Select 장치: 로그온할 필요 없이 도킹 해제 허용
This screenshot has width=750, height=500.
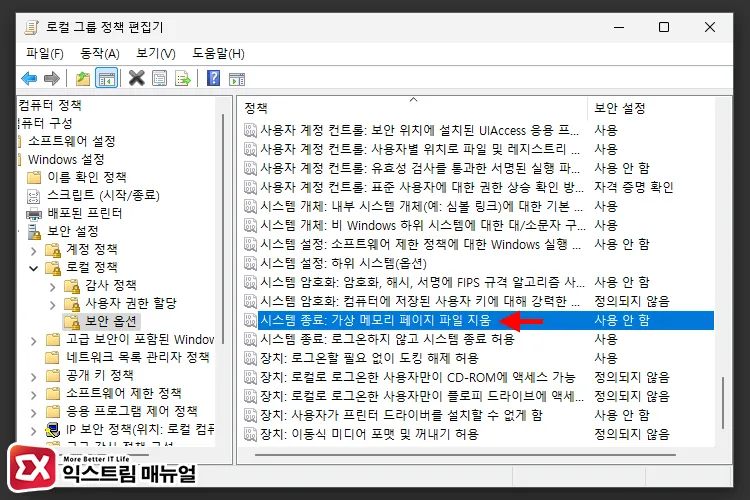tap(478, 358)
